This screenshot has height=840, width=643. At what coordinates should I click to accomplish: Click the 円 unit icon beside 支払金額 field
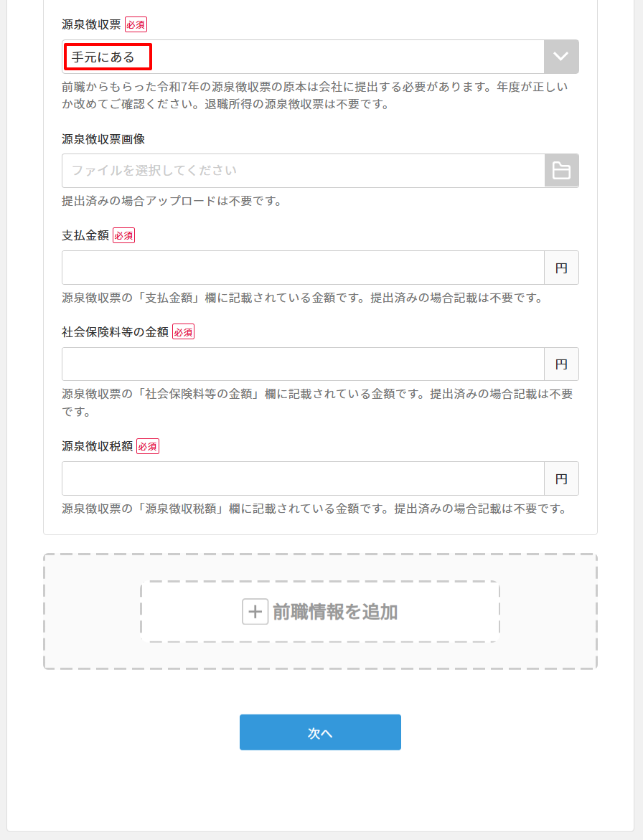tap(561, 267)
